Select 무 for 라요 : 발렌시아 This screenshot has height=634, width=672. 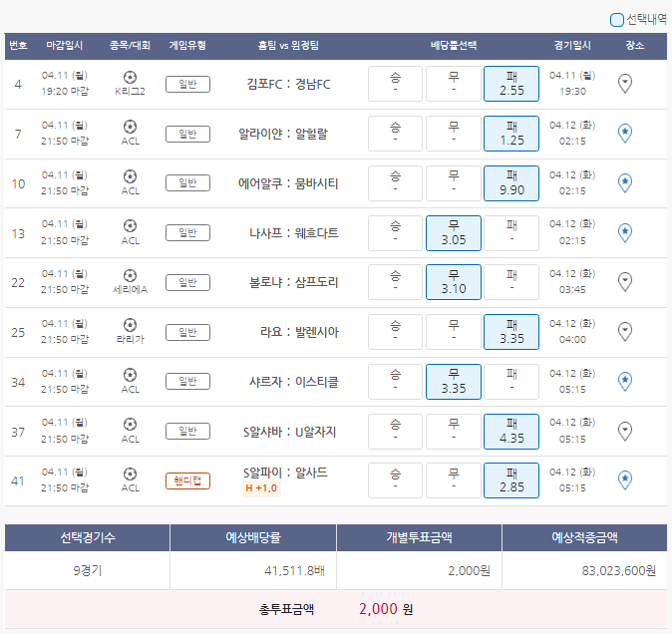point(454,332)
